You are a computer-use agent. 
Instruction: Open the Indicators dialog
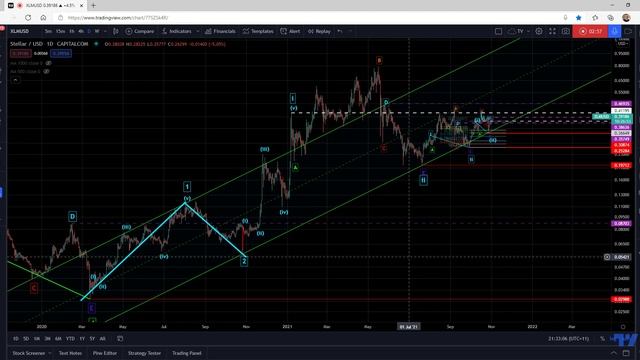pos(176,31)
